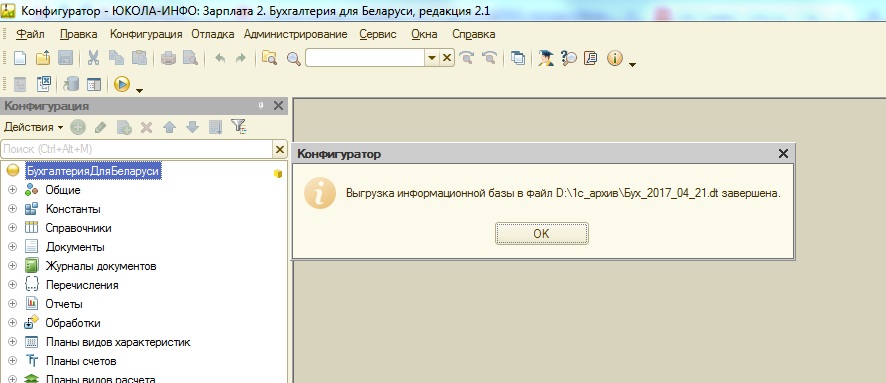The height and width of the screenshot is (383, 886).
Task: Open the Конфигурация menu
Action: click(x=146, y=34)
